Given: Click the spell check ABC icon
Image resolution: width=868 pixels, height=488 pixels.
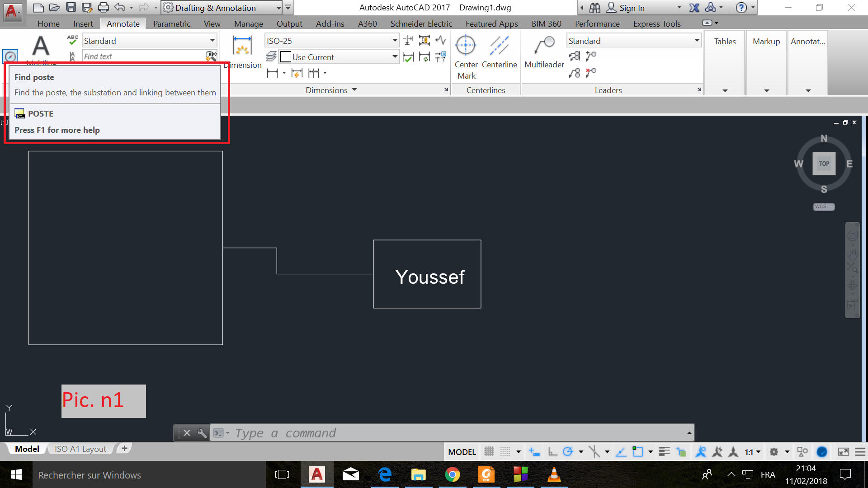Looking at the screenshot, I should click(x=72, y=40).
